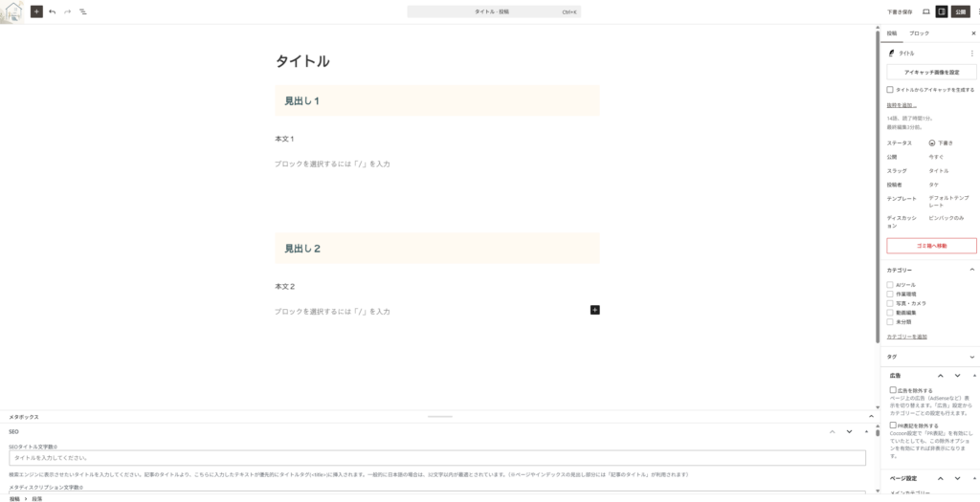Check the 写真・カメラ category
980x502 pixels.
click(890, 303)
